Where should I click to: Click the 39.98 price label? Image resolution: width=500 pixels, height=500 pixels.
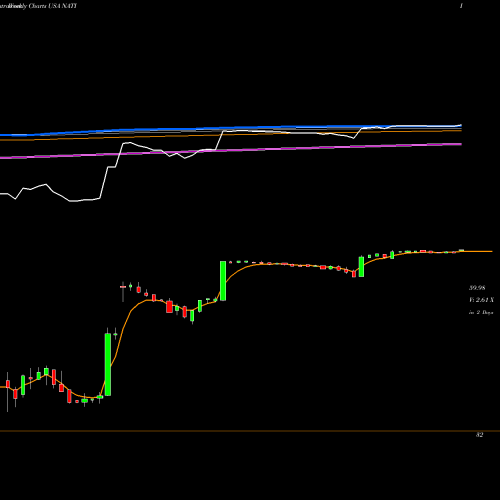tap(477, 288)
